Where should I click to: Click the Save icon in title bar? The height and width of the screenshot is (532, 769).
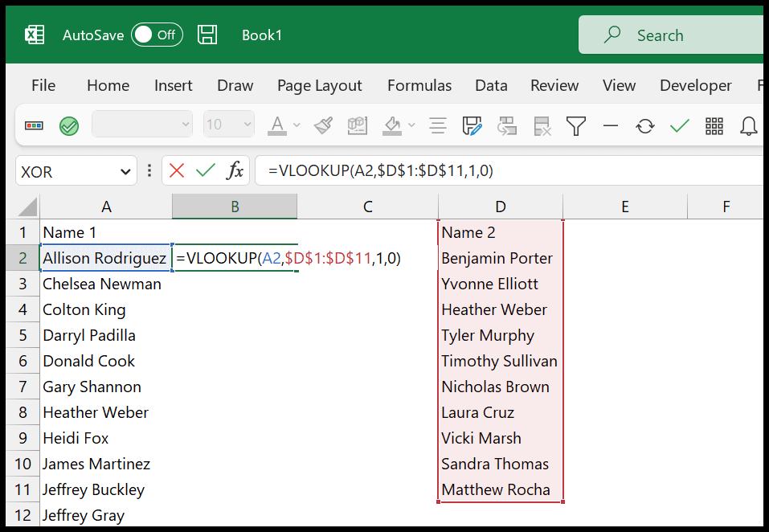207,35
